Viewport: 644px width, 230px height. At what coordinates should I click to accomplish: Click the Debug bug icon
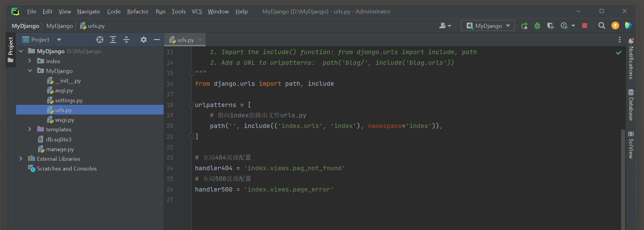pos(537,26)
